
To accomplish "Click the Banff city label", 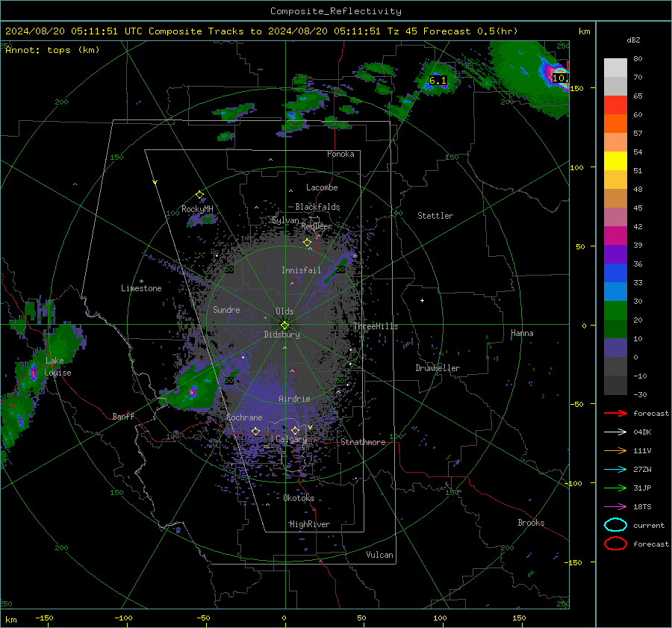I will coord(123,416).
